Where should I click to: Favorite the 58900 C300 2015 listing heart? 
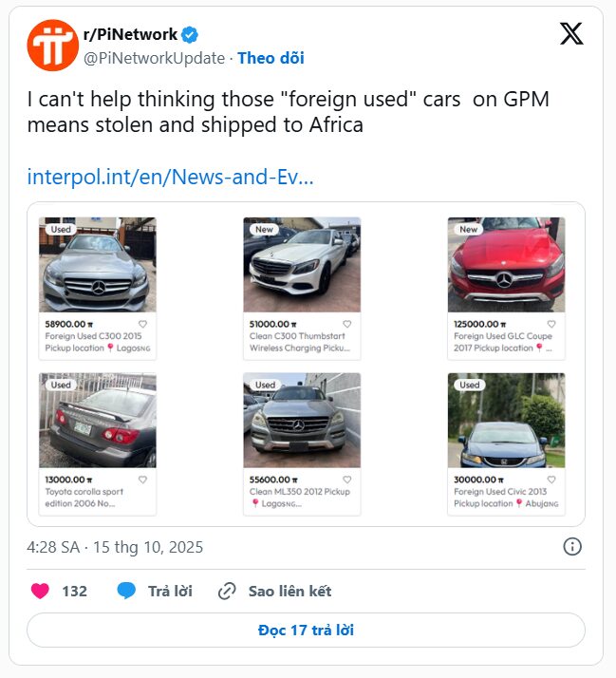[x=144, y=324]
